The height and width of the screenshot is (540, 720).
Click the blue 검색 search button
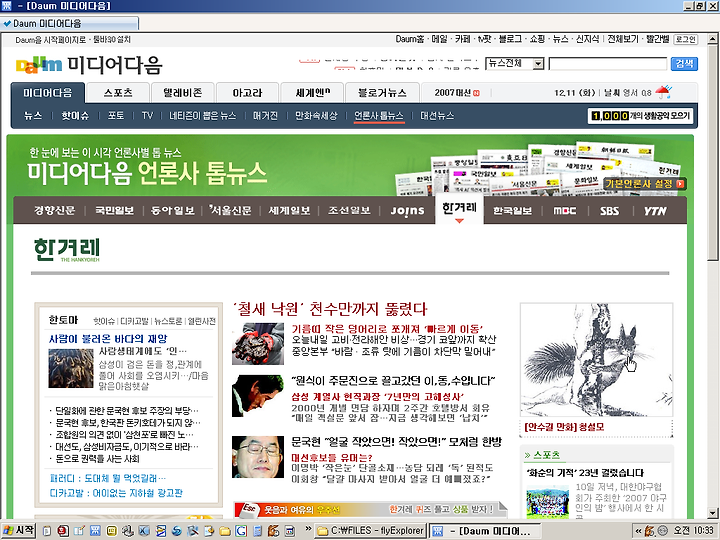coord(684,63)
